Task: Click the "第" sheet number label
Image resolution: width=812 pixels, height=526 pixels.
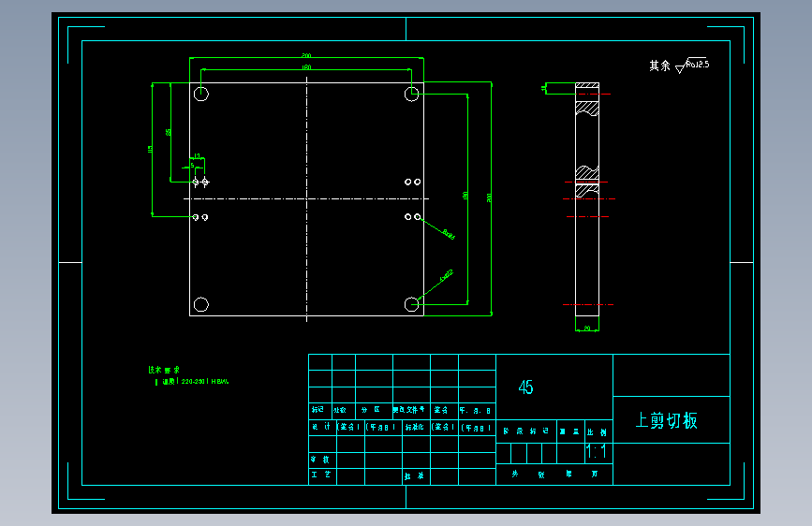Action: click(x=568, y=474)
